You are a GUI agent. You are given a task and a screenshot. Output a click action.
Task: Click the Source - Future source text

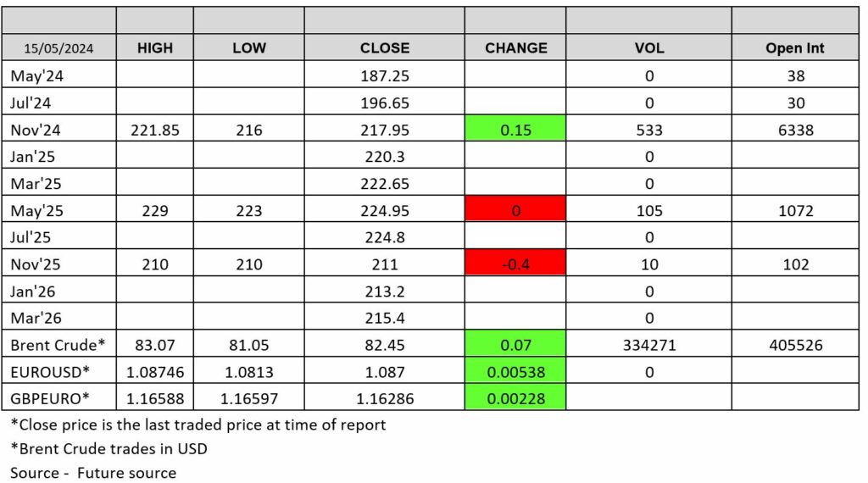coord(93,473)
